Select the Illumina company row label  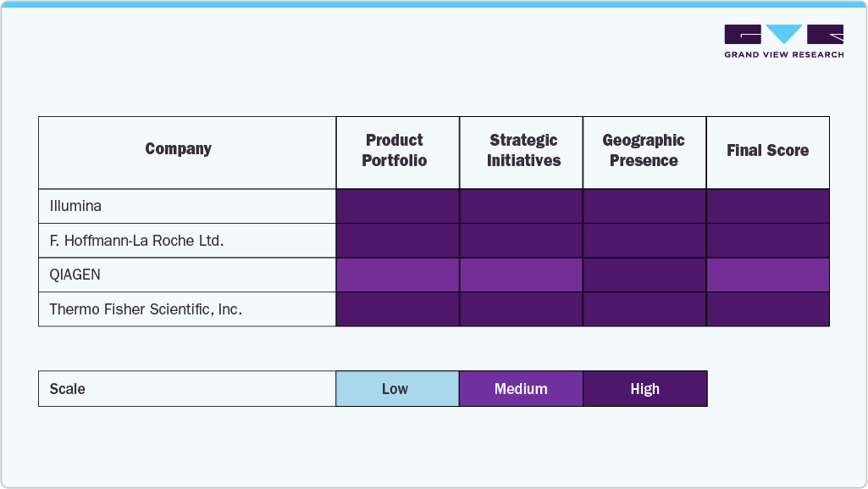pos(76,206)
